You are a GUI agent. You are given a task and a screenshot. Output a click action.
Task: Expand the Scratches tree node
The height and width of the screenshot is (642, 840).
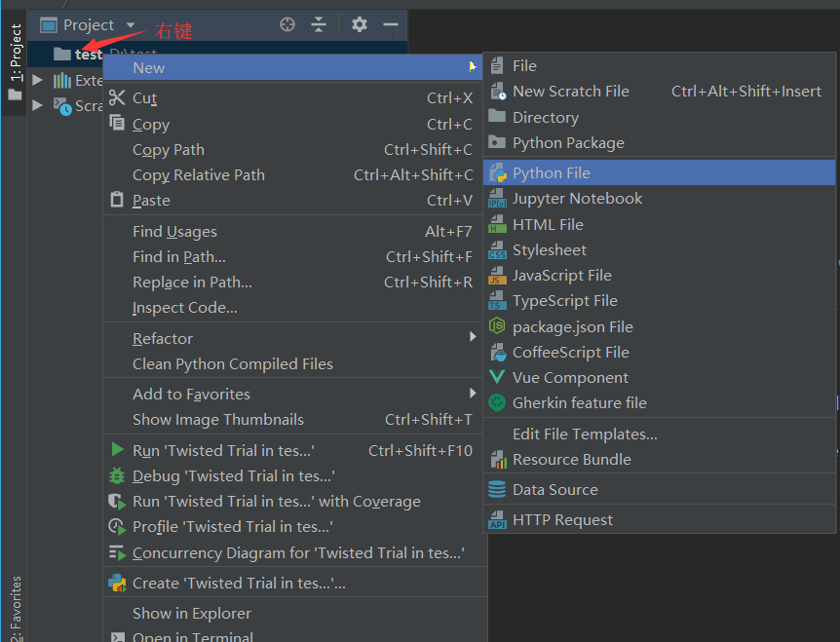(38, 105)
